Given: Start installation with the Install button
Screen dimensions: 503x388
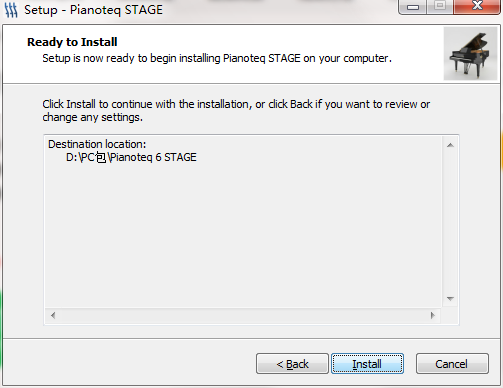Looking at the screenshot, I should tap(367, 364).
